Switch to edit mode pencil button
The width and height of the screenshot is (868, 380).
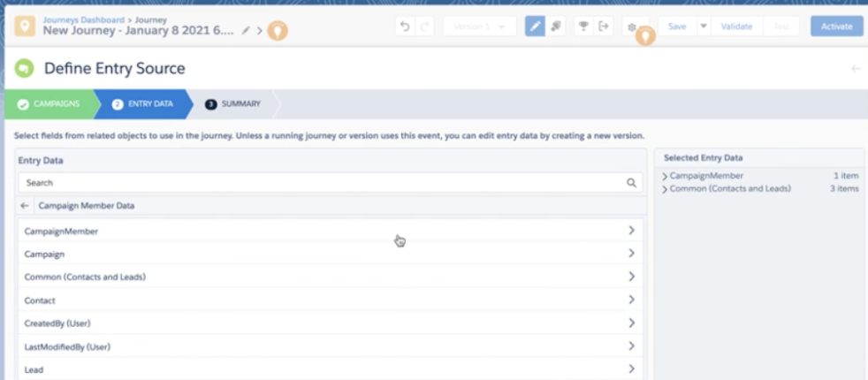(535, 26)
